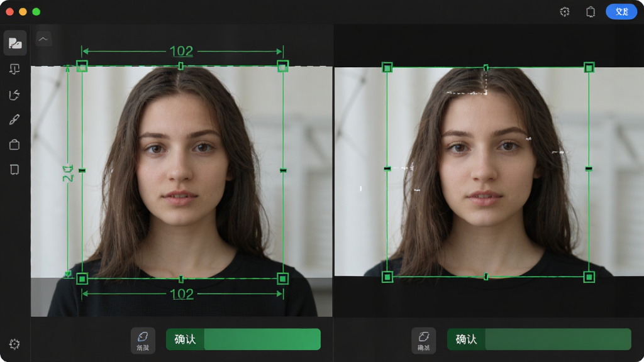644x362 pixels.
Task: Select bottom-right crop handle on left image
Action: (282, 278)
